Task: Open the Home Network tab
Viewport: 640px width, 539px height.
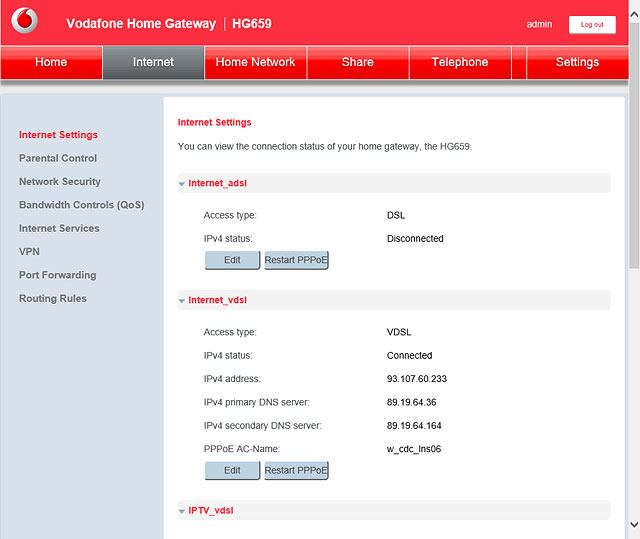Action: [x=256, y=62]
